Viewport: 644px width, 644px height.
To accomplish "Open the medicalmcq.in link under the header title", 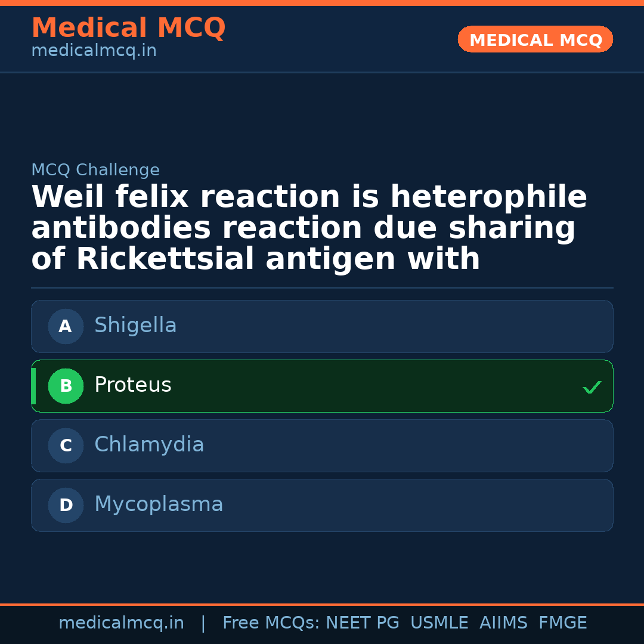I will coord(94,51).
